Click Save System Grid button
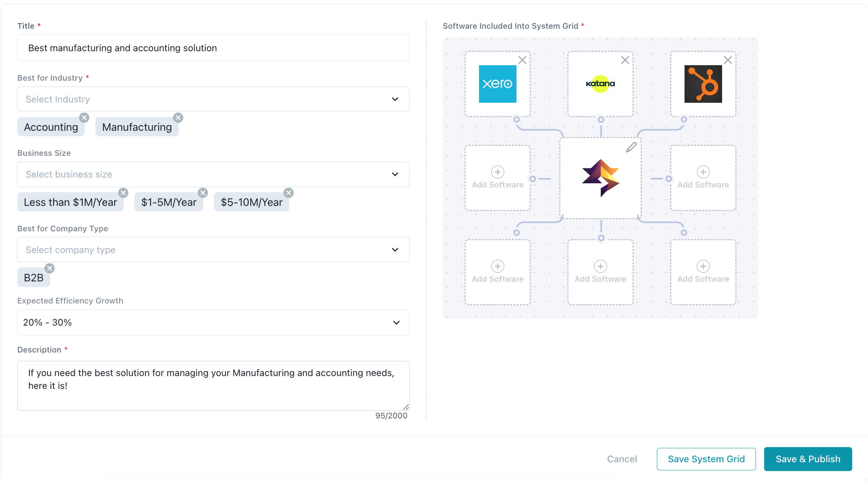The height and width of the screenshot is (481, 868). coord(706,459)
